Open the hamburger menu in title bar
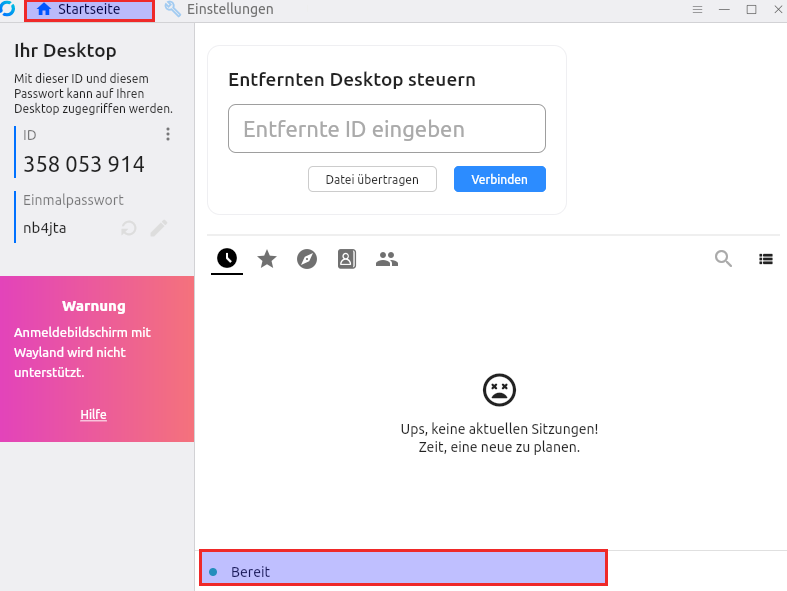The width and height of the screenshot is (787, 591). coord(697,9)
